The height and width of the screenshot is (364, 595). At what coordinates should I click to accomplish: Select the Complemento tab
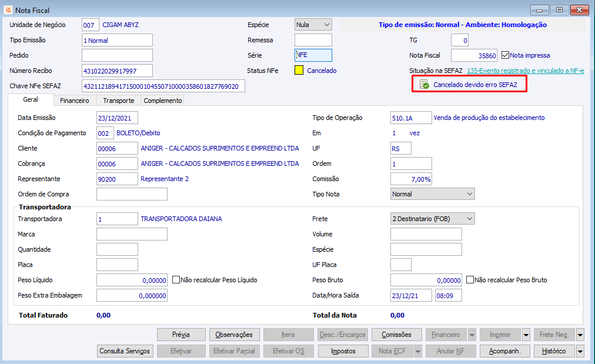pyautogui.click(x=163, y=101)
